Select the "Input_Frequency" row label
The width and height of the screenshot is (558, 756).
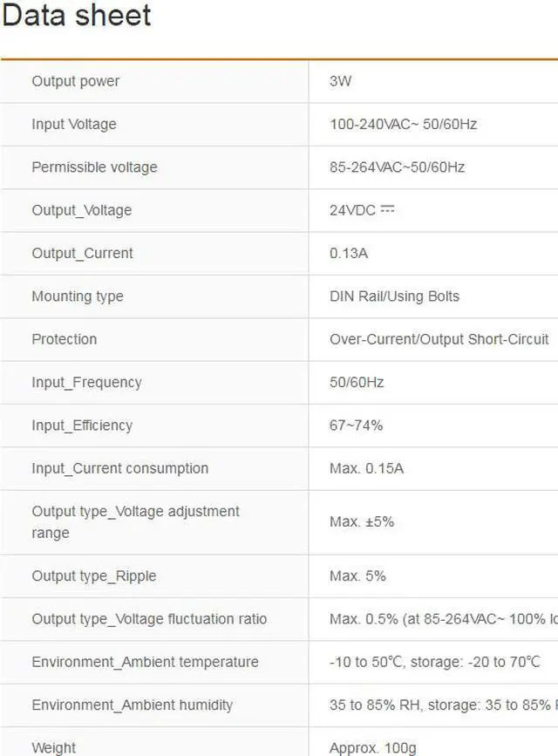coord(86,382)
